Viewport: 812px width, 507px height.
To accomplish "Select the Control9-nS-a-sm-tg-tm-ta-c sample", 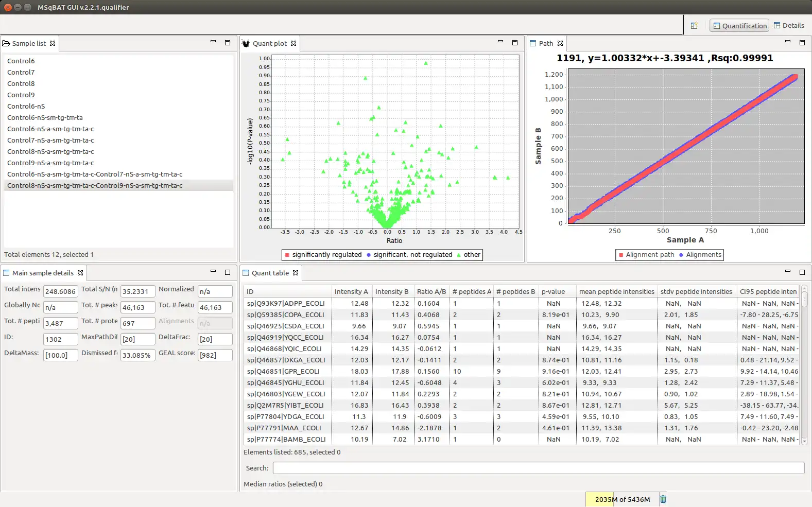I will tap(50, 163).
